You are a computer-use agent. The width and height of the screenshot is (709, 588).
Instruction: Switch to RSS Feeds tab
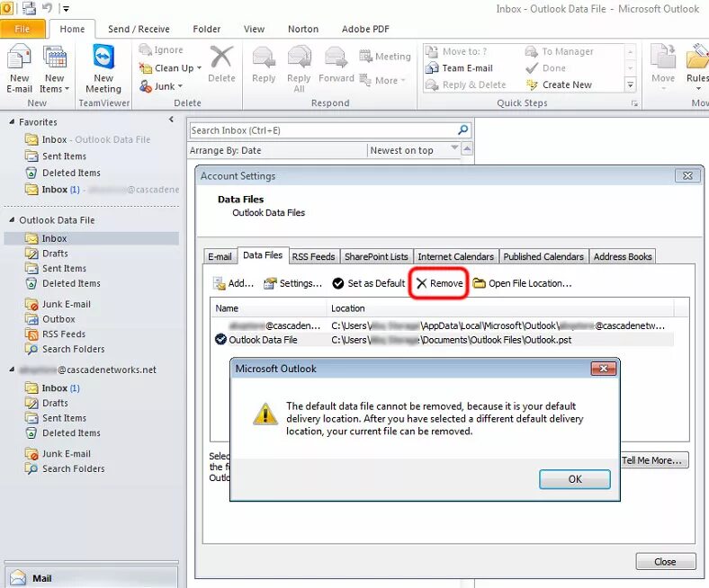click(x=313, y=257)
